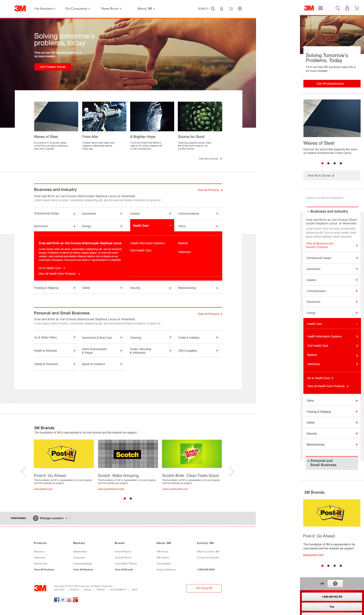Expand mobile Personal and Small Business section

click(332, 463)
